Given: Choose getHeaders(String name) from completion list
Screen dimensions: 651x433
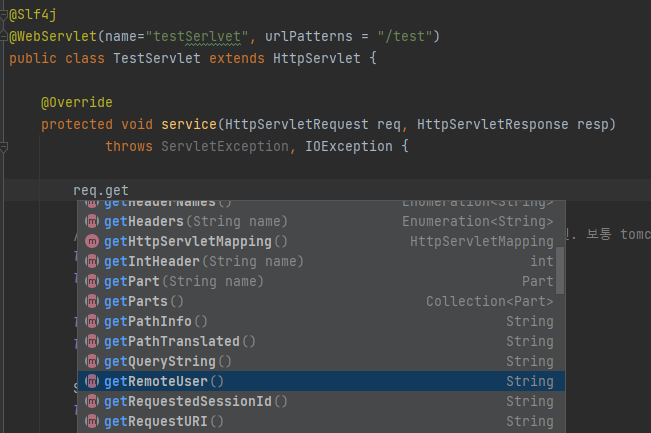Looking at the screenshot, I should click(321, 221).
